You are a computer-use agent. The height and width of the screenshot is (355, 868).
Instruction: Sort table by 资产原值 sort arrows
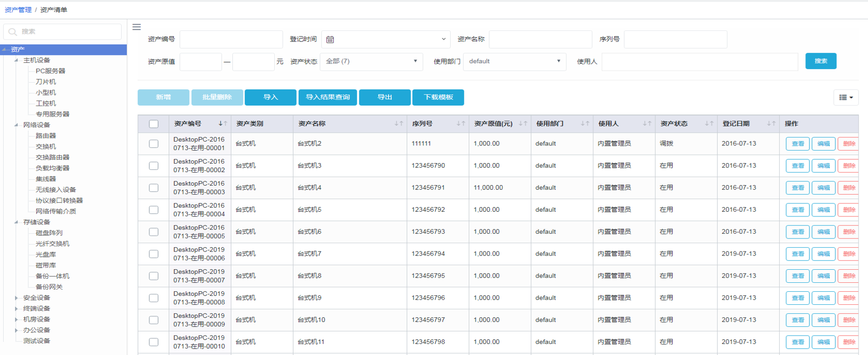523,124
